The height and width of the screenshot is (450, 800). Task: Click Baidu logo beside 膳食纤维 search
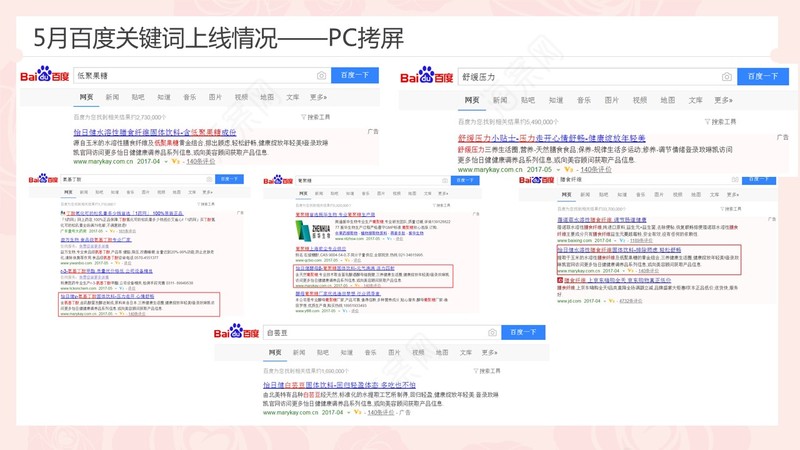point(536,180)
